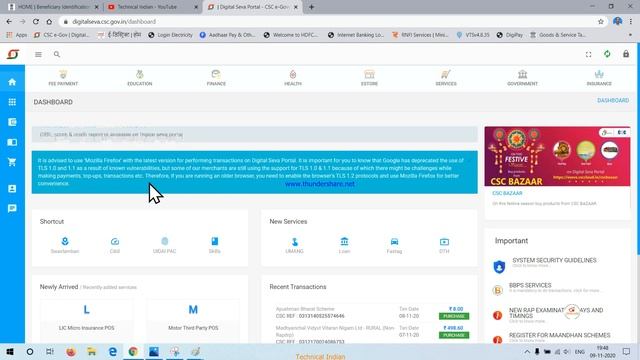Click the lock icon in header
640x360 pixels.
pyautogui.click(x=626, y=54)
